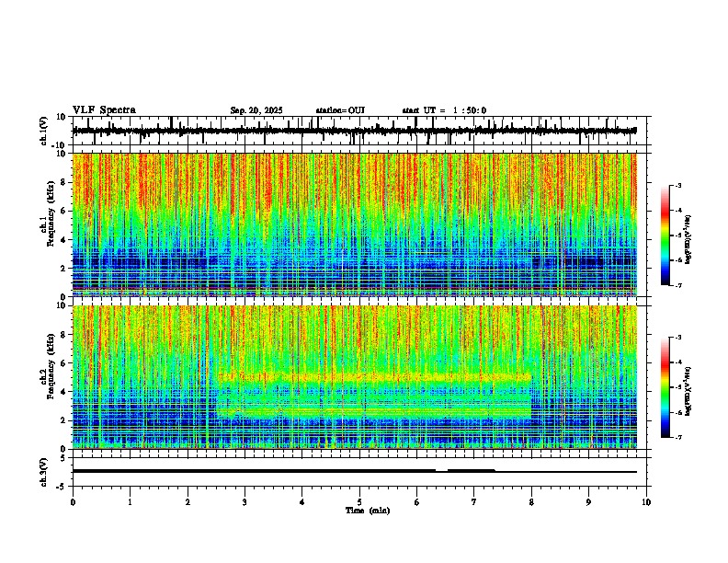Click time axis tick label "7"
Image resolution: width=728 pixels, height=563 pixels.
pos(474,502)
